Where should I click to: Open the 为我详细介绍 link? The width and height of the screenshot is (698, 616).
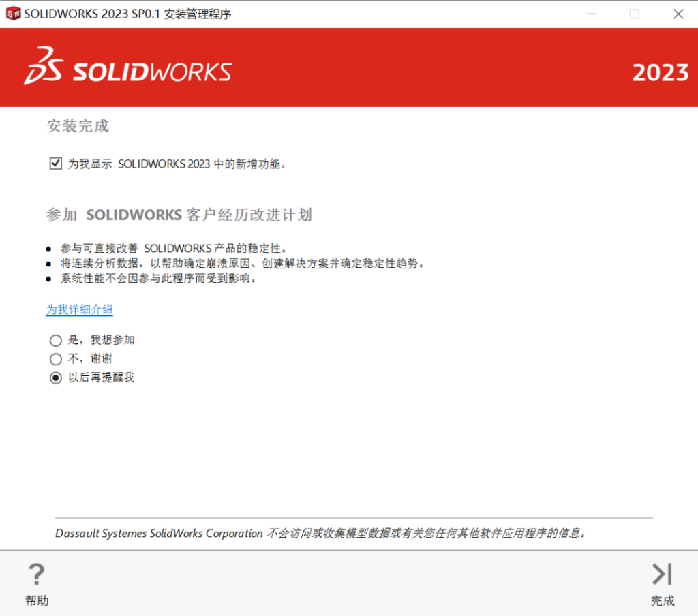78,310
